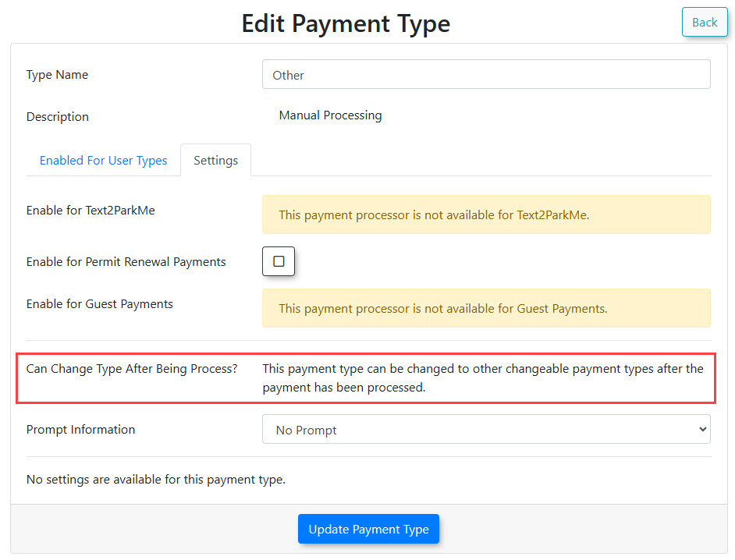Click the Guest Payments not available notice

tap(442, 308)
